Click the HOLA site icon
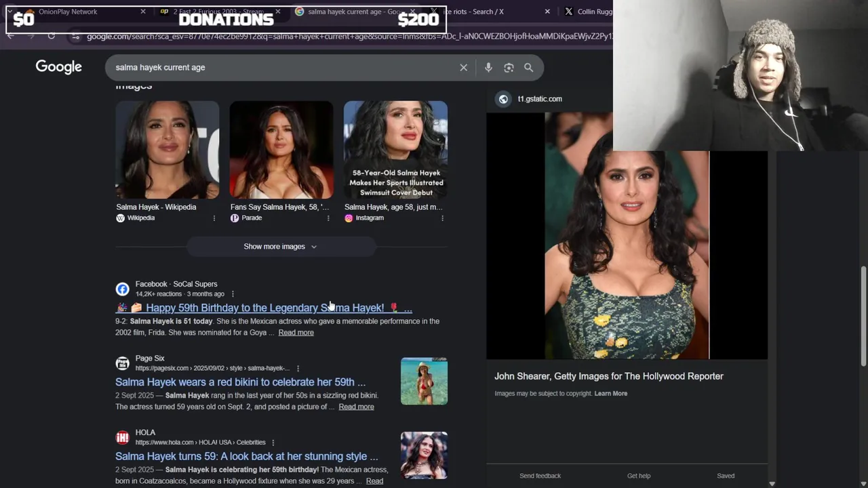This screenshot has width=868, height=488. pos(122,437)
